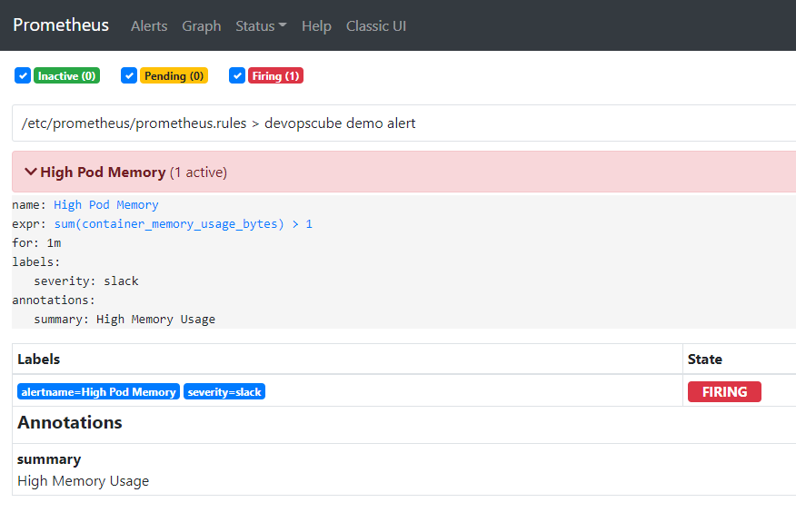Open the High Pod Memory name link
The width and height of the screenshot is (796, 532).
tap(106, 205)
